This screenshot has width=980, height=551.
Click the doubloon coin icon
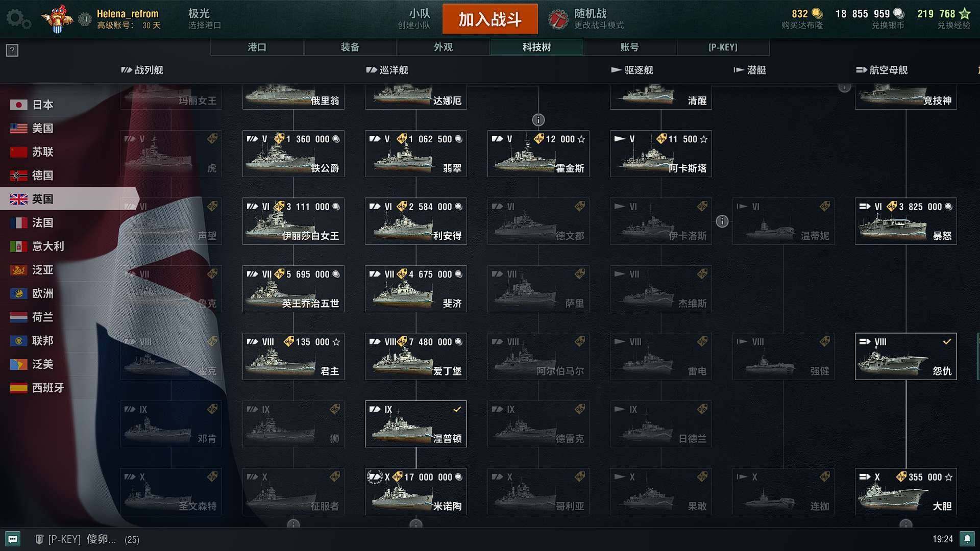click(x=817, y=13)
